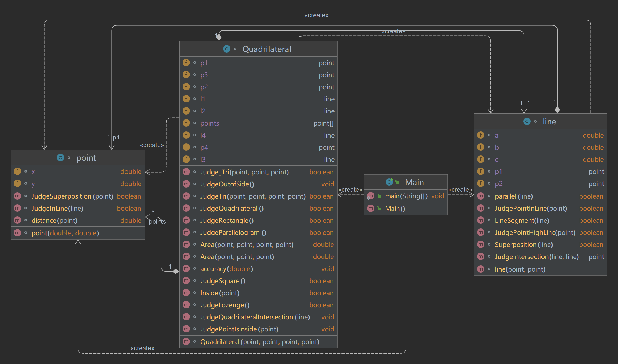
Task: Click the point class icon
Action: 60,158
